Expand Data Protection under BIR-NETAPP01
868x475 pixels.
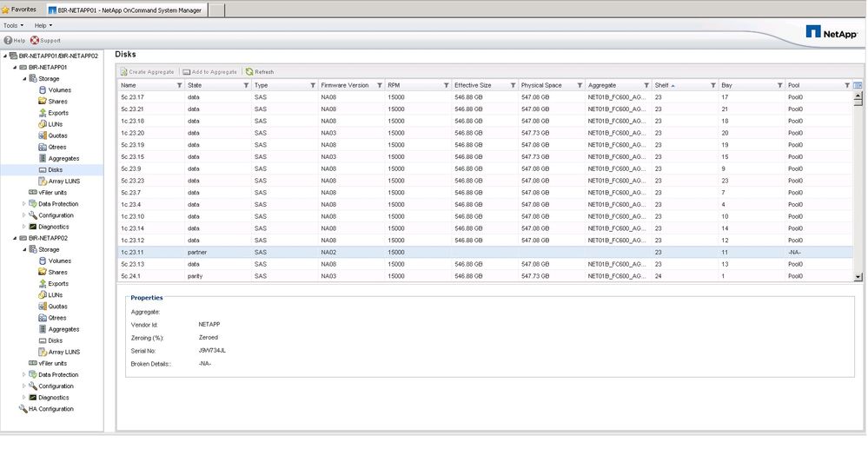(x=23, y=204)
